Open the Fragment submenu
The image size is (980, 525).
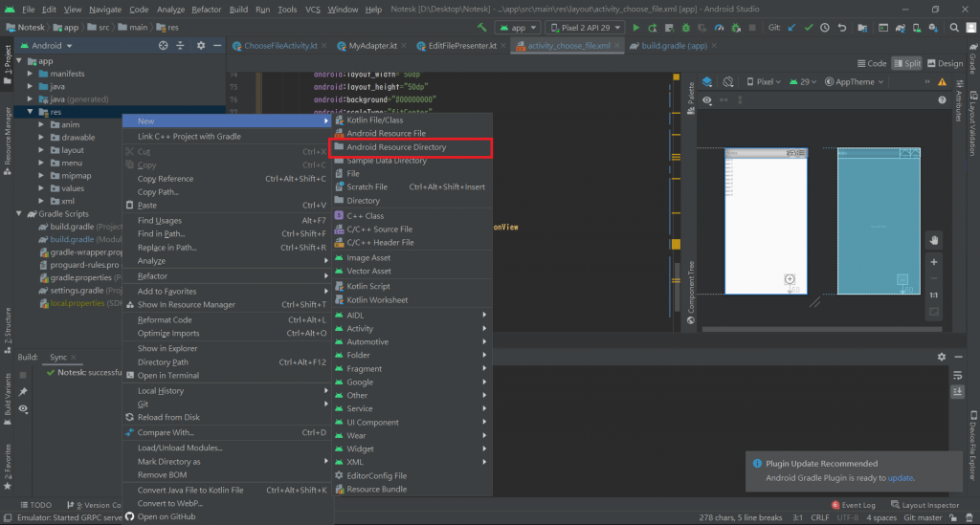(412, 369)
